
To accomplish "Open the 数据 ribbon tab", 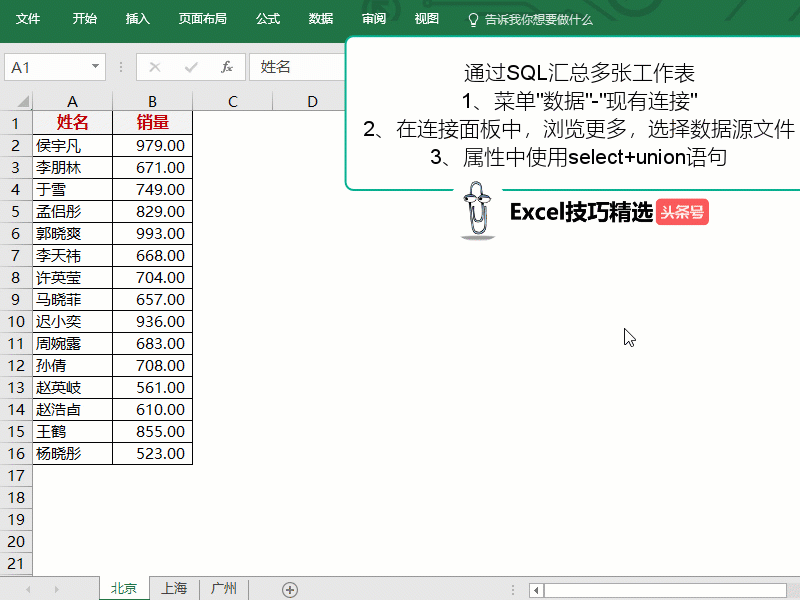I will 321,19.
